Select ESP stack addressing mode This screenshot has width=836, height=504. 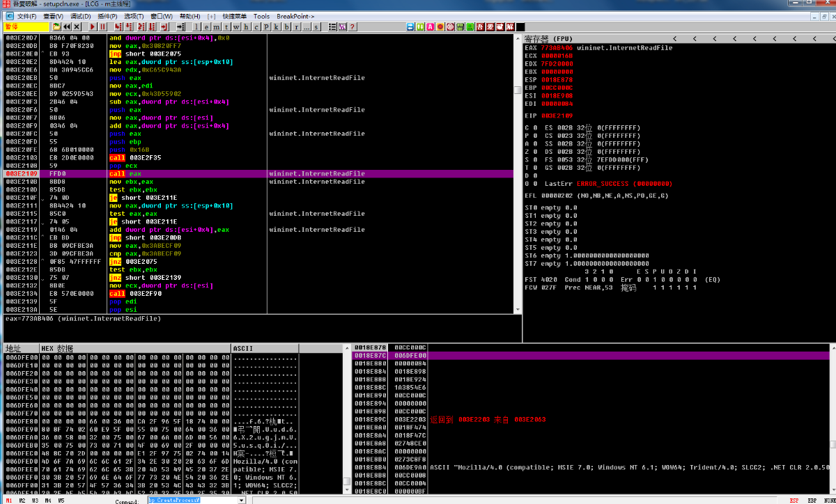tap(794, 500)
